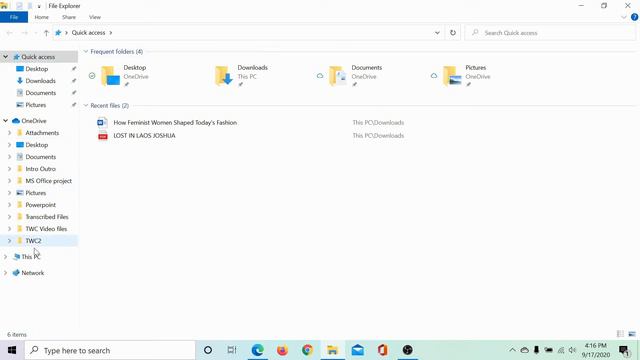Select Pictures under Quick access in sidebar

36,105
